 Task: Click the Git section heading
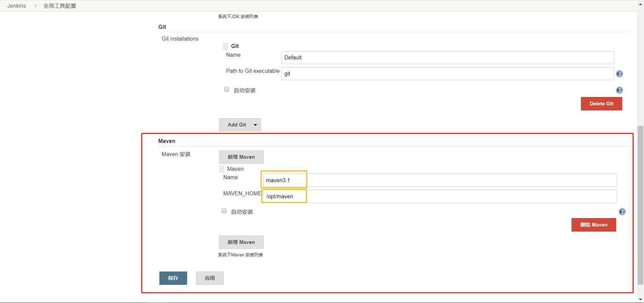click(x=162, y=27)
